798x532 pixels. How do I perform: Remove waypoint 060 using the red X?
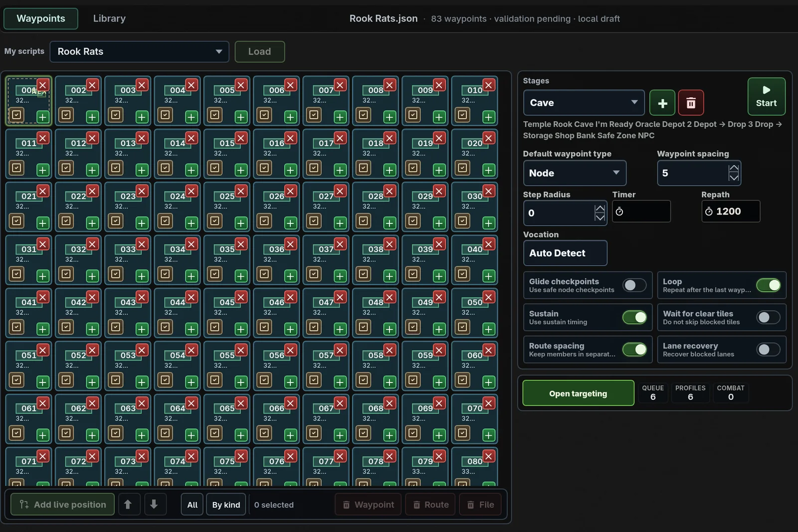489,350
